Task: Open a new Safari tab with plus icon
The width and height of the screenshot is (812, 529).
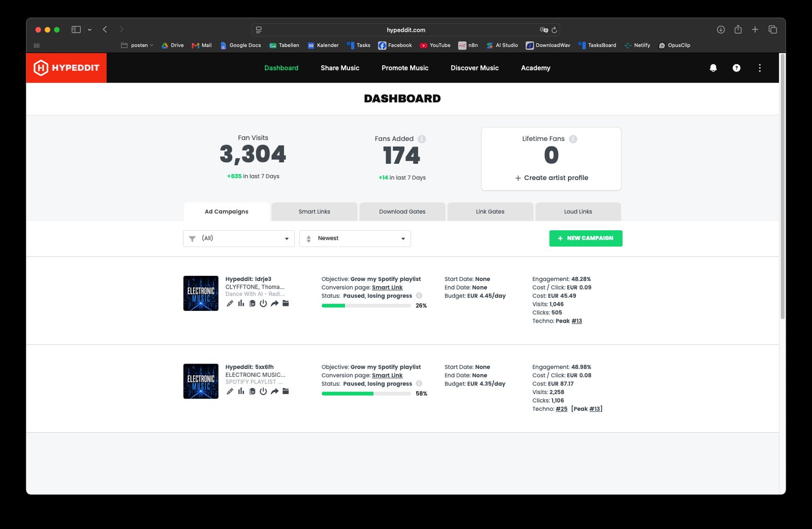Action: (x=755, y=29)
